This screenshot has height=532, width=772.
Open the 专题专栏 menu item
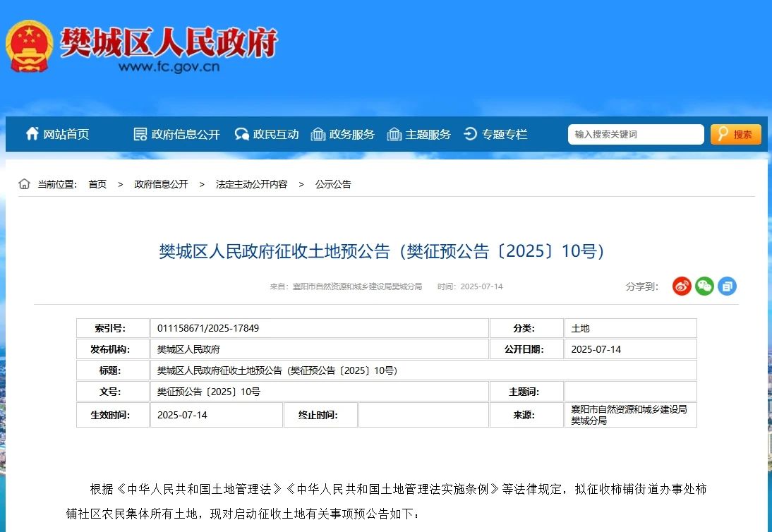click(504, 134)
